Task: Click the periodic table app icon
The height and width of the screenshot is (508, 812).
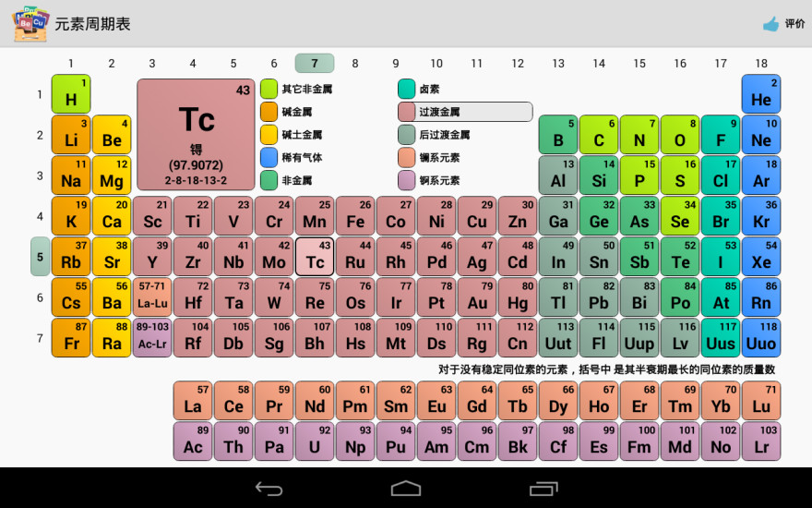Action: (30, 23)
